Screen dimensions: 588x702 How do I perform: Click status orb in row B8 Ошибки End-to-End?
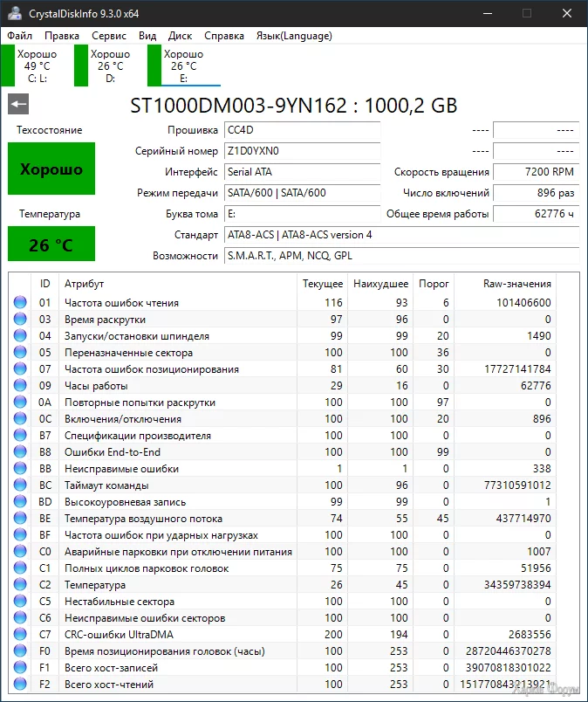[20, 451]
